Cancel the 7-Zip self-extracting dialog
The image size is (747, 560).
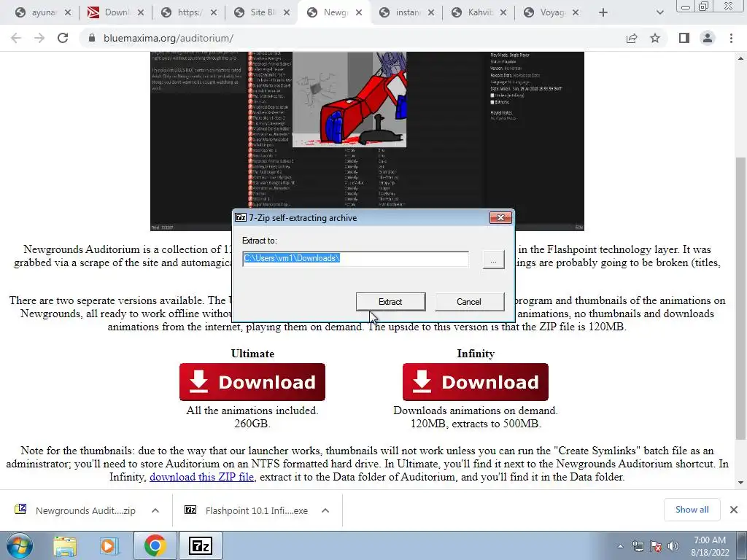tap(469, 301)
